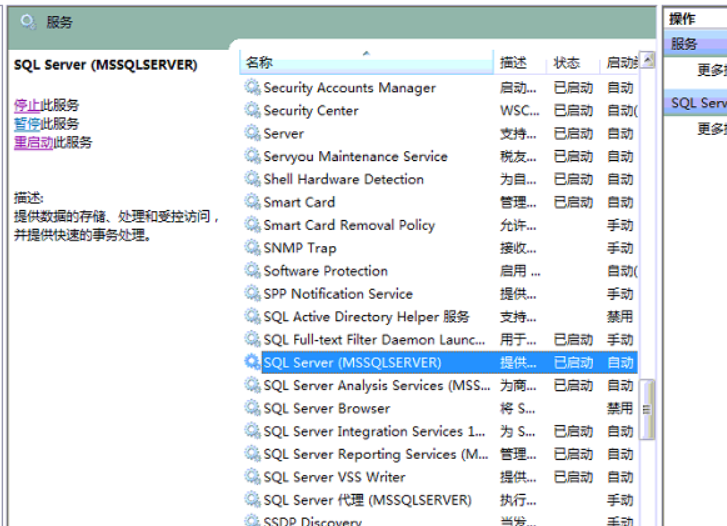Click the gear icon beside Security Accounts Manager

tap(252, 87)
